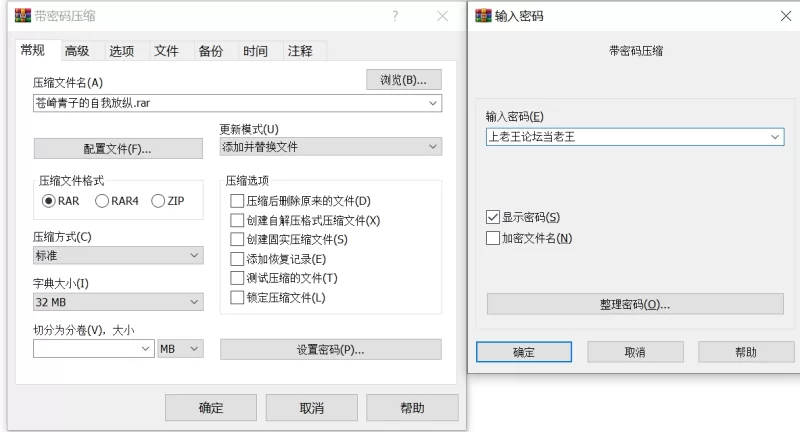The width and height of the screenshot is (800, 432).
Task: Click the 设置密码 button
Action: 330,349
